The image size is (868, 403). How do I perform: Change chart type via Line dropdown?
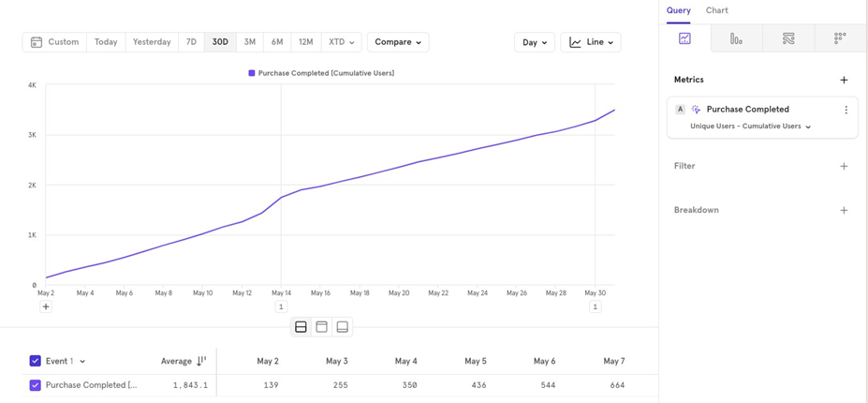click(591, 42)
